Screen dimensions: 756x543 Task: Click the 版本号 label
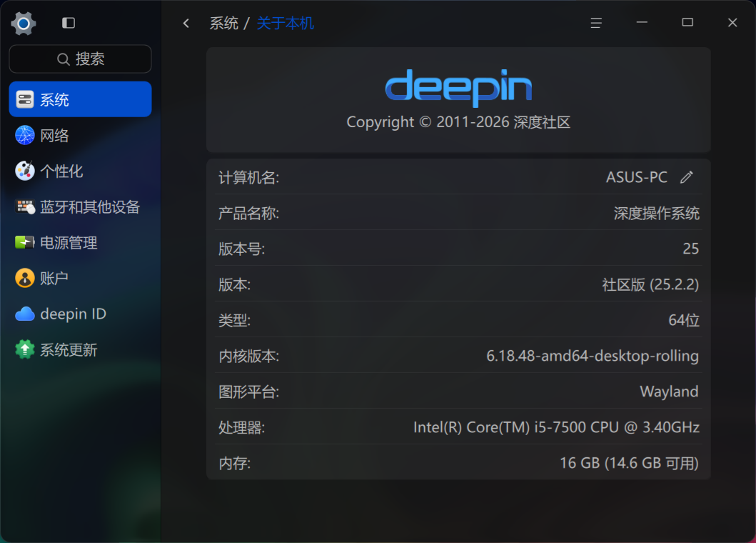click(241, 249)
